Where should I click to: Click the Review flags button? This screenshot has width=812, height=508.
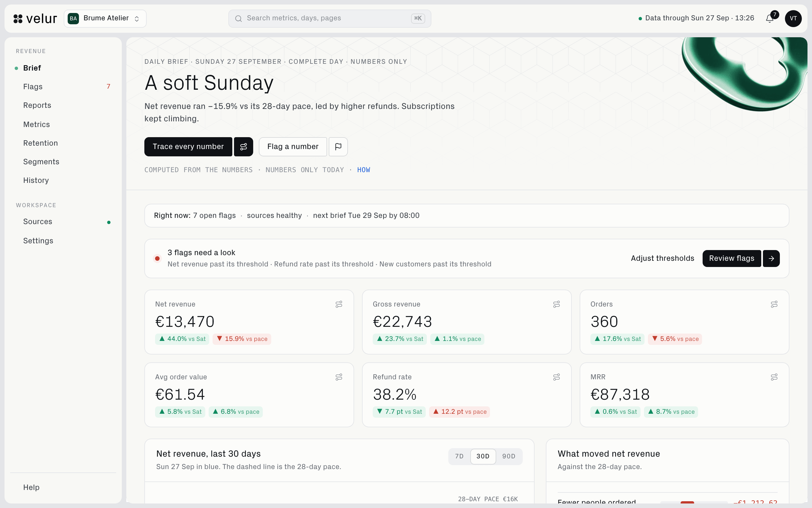731,258
